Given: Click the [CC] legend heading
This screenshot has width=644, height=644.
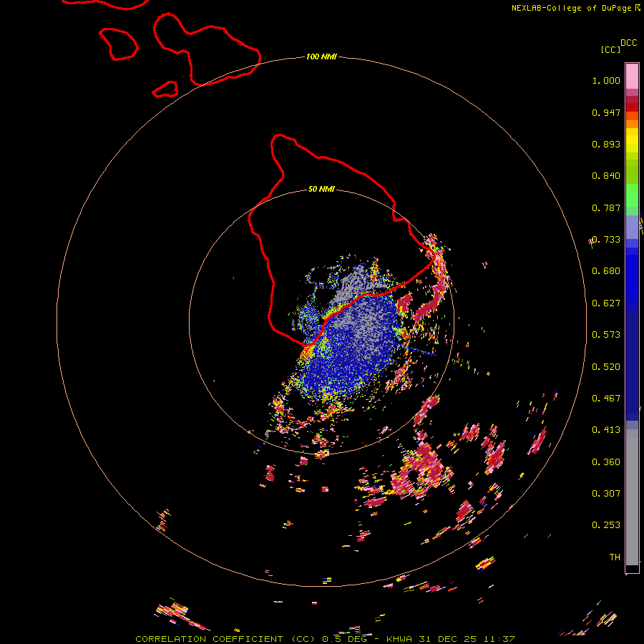Looking at the screenshot, I should coord(610,49).
